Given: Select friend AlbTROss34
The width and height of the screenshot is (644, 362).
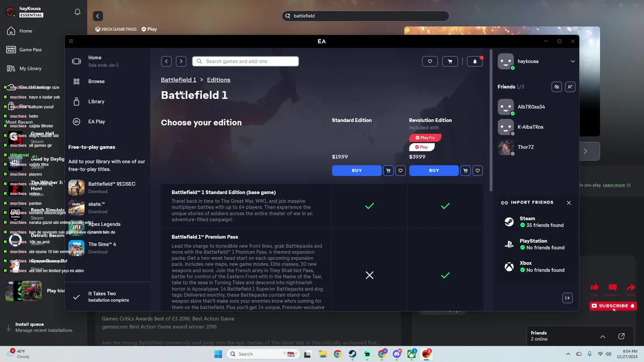Looking at the screenshot, I should 537,107.
